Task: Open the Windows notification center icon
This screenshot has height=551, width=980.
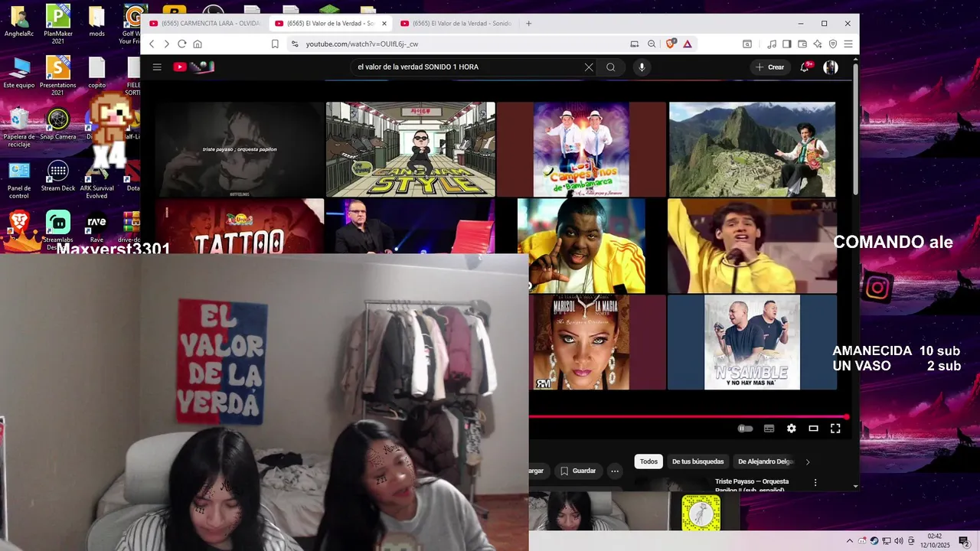Action: tap(965, 542)
